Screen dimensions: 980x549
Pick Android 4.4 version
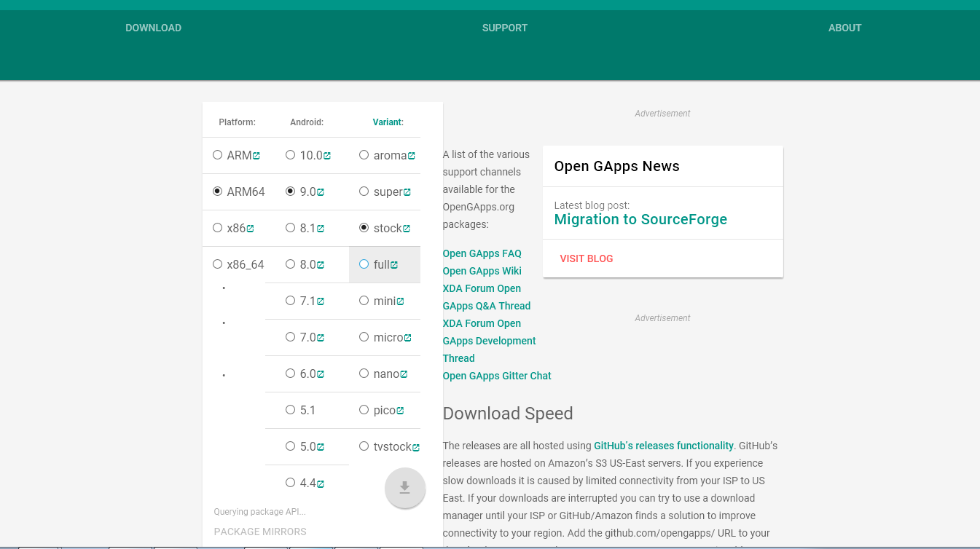pos(290,483)
